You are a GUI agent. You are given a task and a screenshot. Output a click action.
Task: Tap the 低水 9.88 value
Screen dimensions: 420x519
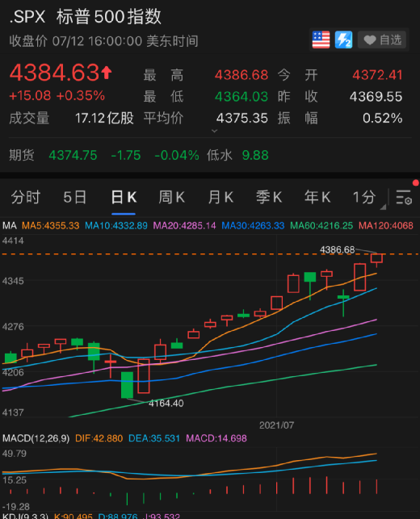point(255,155)
